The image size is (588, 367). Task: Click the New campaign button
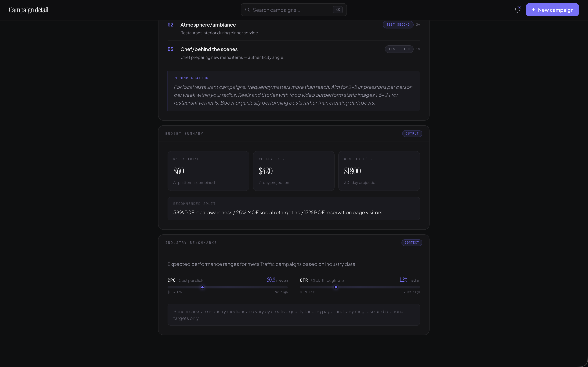[x=552, y=10]
